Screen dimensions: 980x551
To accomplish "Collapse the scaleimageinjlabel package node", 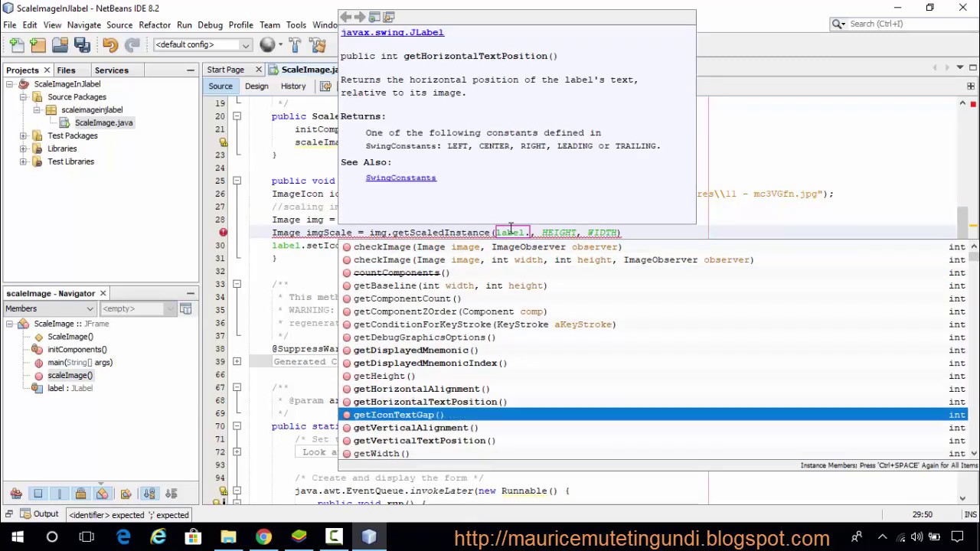I will point(37,110).
